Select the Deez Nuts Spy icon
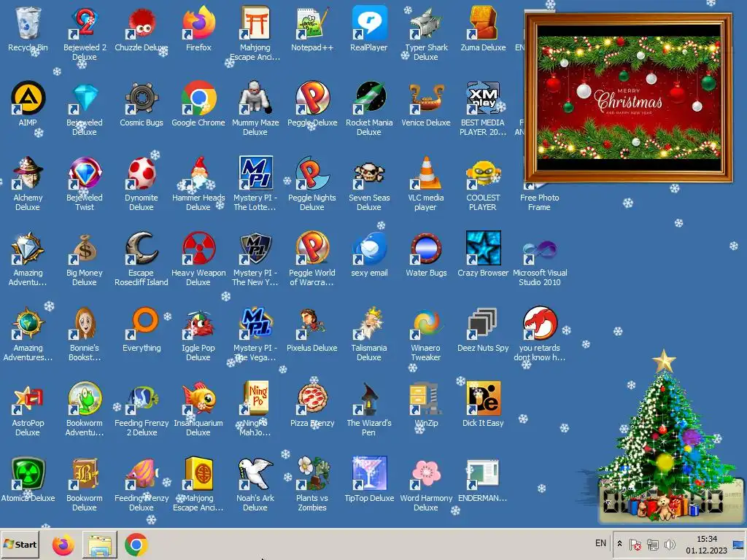This screenshot has height=560, width=747. (x=483, y=324)
